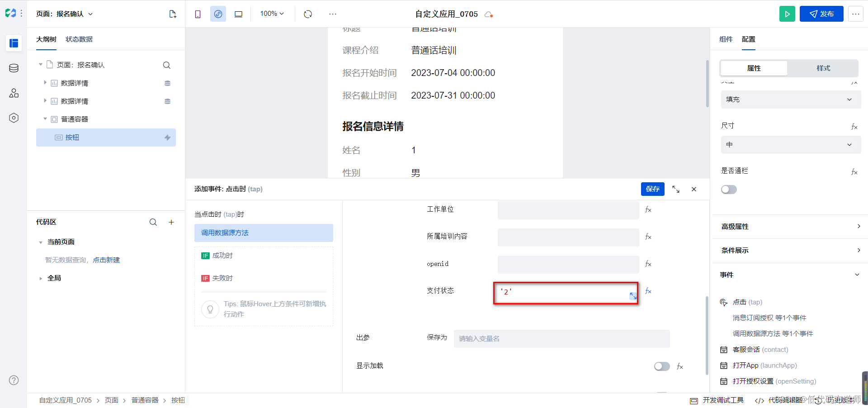This screenshot has height=408, width=868.
Task: Click fx icon beside openid field
Action: click(648, 264)
